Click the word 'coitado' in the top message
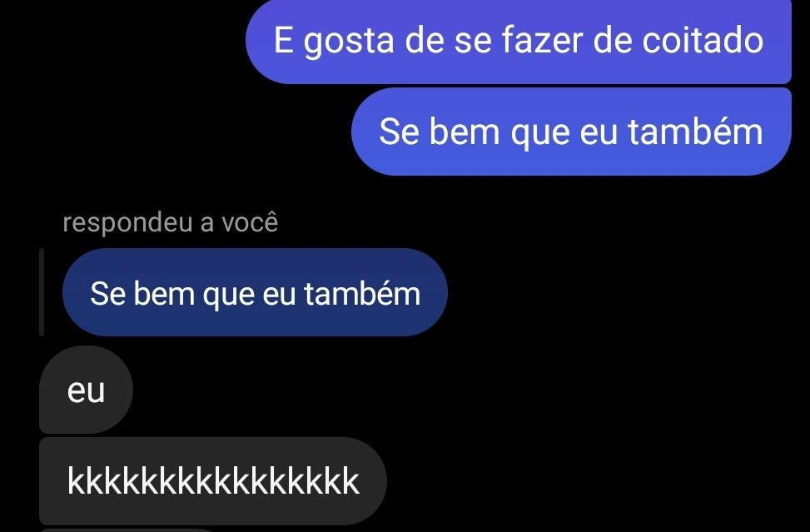Screen dimensions: 810x532 (703, 40)
